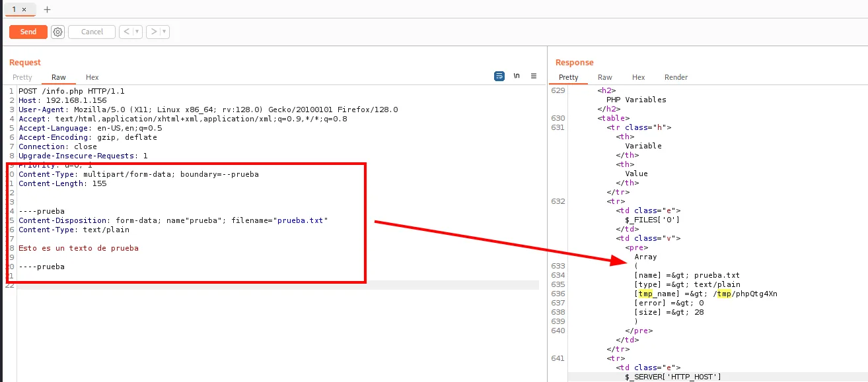This screenshot has height=382, width=868.
Task: Go back to previous request in history
Action: pos(126,32)
